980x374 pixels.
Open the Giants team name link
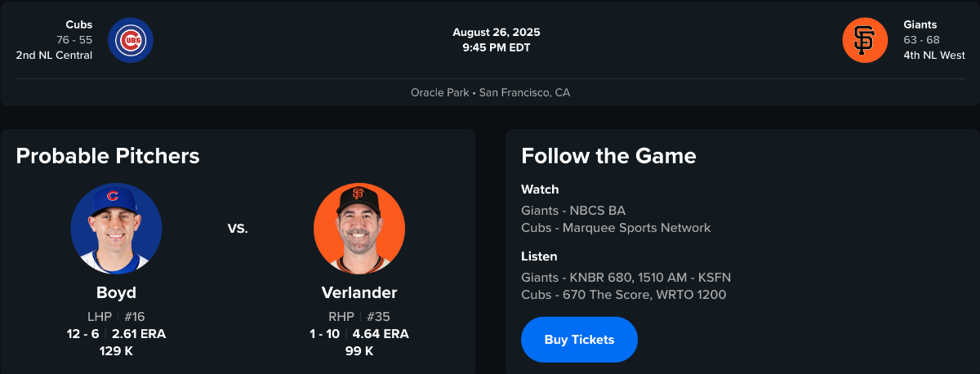tap(920, 25)
